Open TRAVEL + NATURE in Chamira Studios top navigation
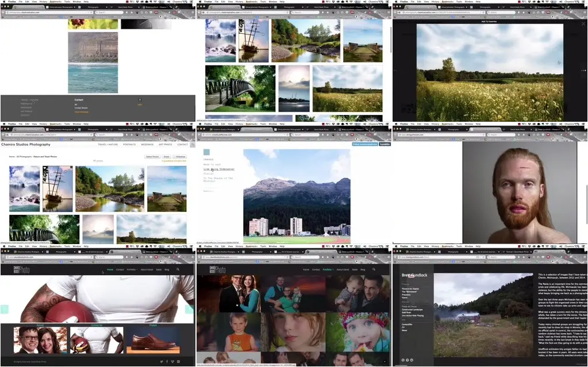The width and height of the screenshot is (588, 367). click(107, 144)
